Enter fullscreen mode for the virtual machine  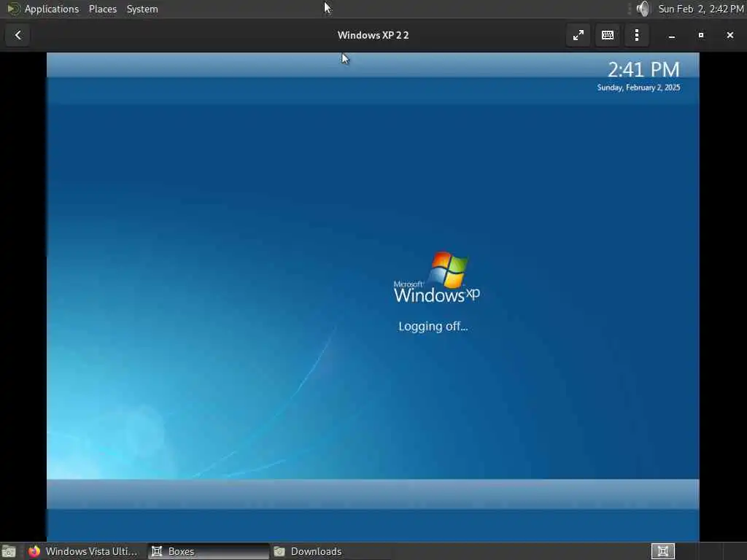tap(578, 35)
